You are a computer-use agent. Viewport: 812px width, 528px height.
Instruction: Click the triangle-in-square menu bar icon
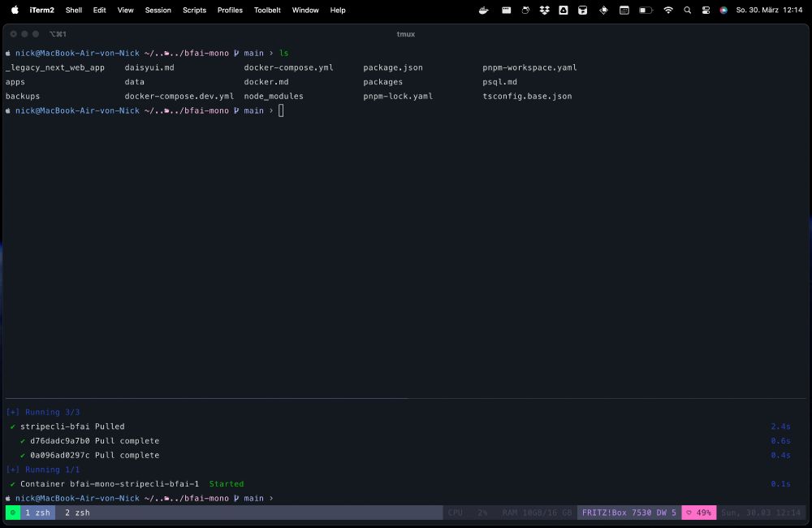pyautogui.click(x=564, y=10)
